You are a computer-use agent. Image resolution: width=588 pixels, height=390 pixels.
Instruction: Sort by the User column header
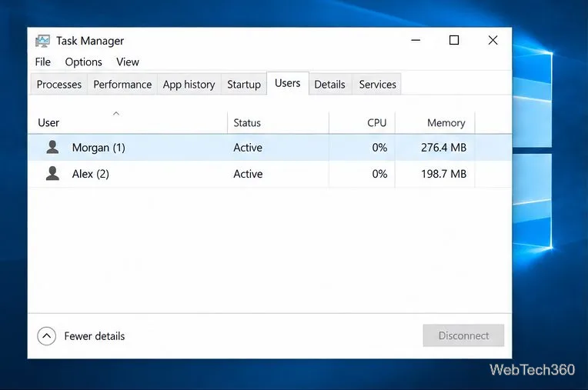tap(128, 122)
